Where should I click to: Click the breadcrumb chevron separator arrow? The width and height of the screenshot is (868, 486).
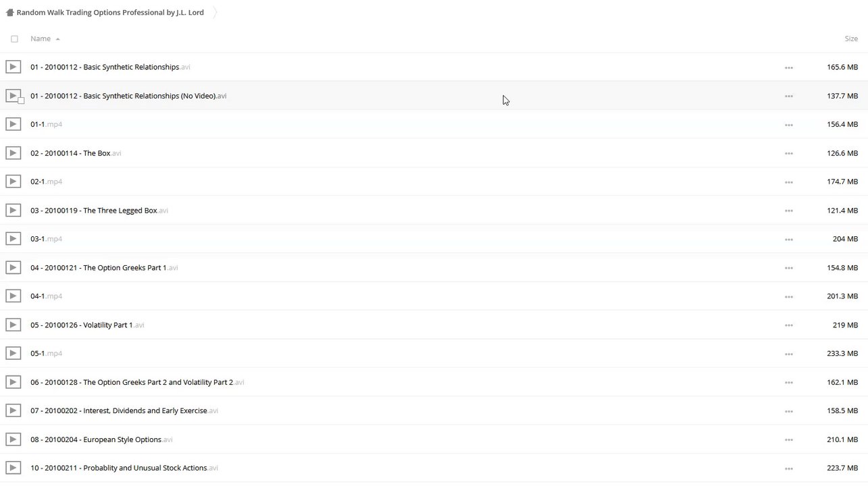pyautogui.click(x=215, y=12)
